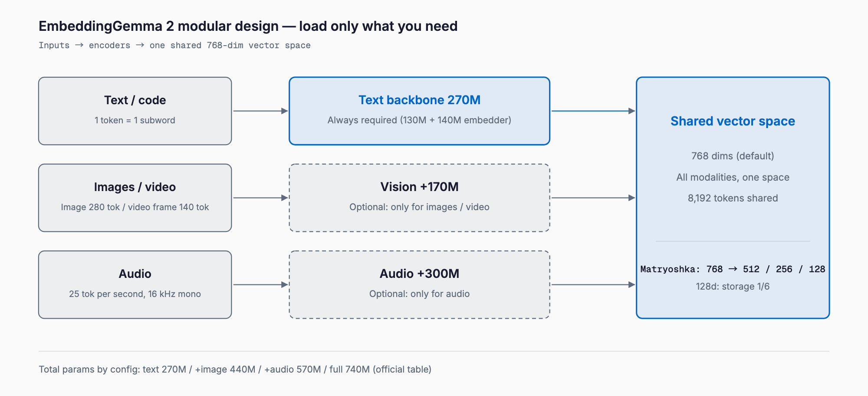Click the 'Total params by config' footer line
Screen dimensions: 868x396
(x=235, y=370)
